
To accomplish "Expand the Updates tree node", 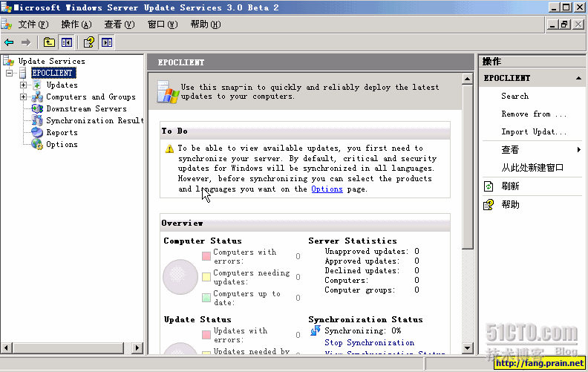I will 23,85.
